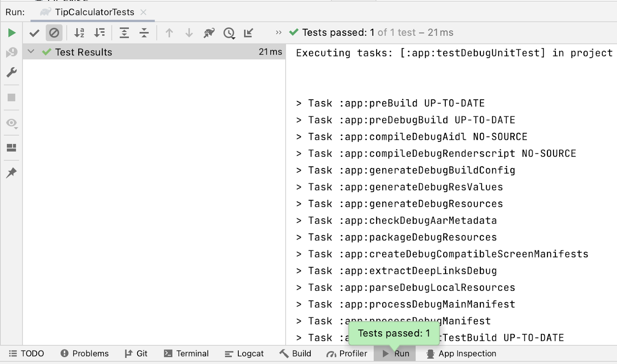This screenshot has width=617, height=364.
Task: Open the App Inspection tool window
Action: 461,354
